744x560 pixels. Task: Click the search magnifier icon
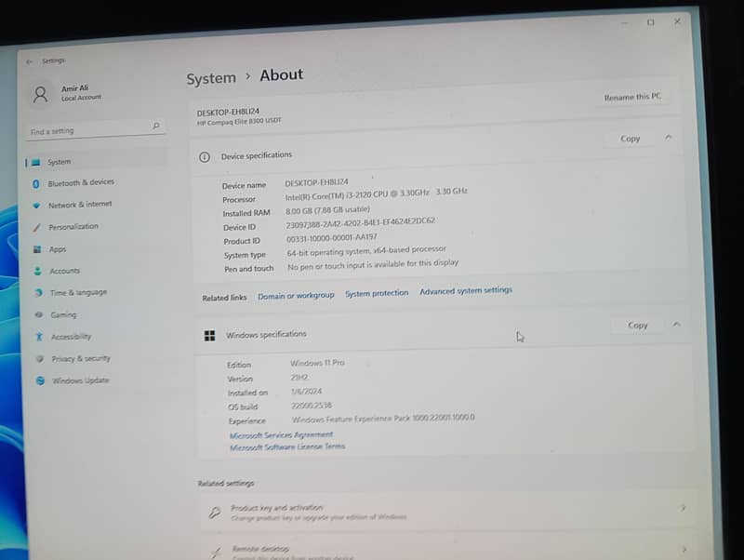coord(155,126)
